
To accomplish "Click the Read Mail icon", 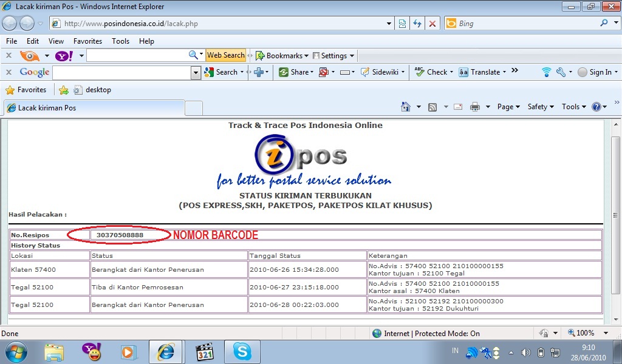I will point(458,107).
